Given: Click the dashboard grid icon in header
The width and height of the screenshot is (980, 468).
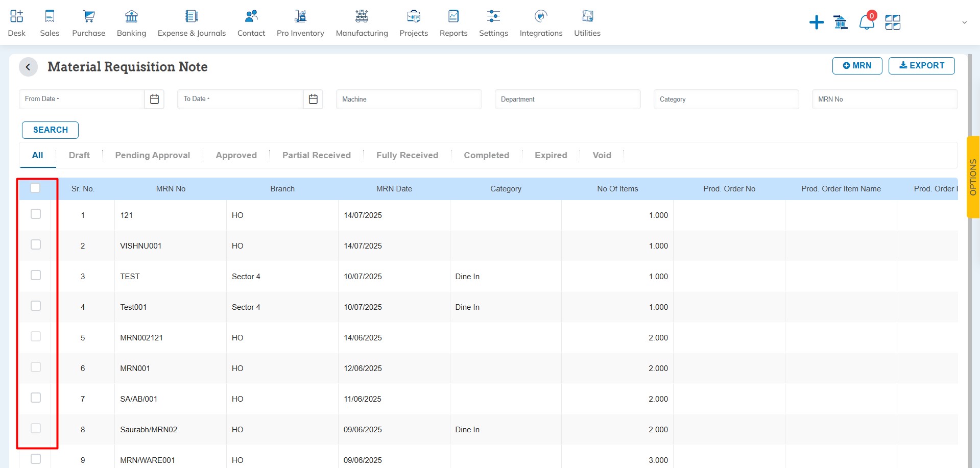Looking at the screenshot, I should [x=893, y=22].
